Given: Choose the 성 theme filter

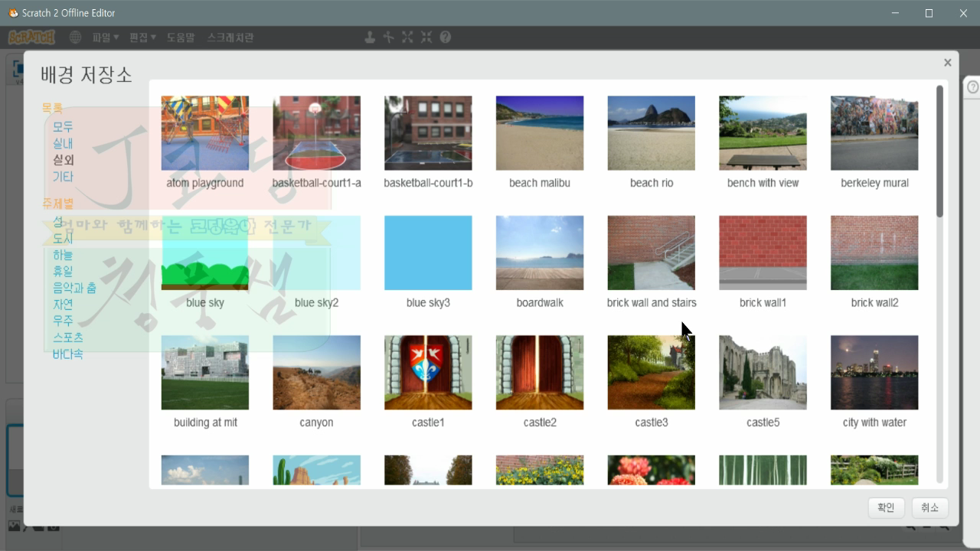Looking at the screenshot, I should point(58,221).
